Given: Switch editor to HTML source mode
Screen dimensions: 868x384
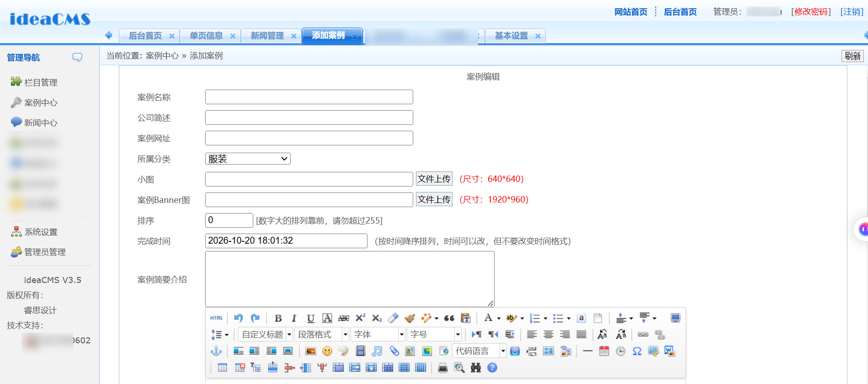Looking at the screenshot, I should pos(217,318).
